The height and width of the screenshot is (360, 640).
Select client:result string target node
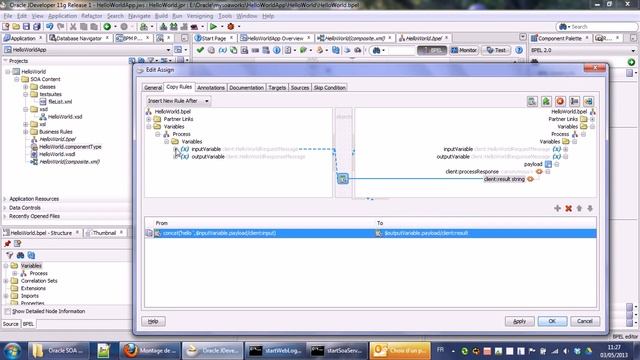point(504,179)
